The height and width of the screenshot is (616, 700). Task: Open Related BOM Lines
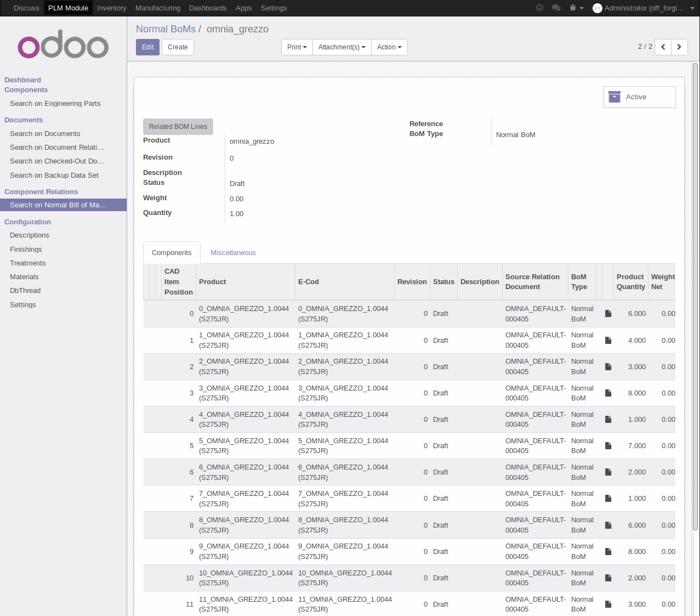pyautogui.click(x=178, y=127)
